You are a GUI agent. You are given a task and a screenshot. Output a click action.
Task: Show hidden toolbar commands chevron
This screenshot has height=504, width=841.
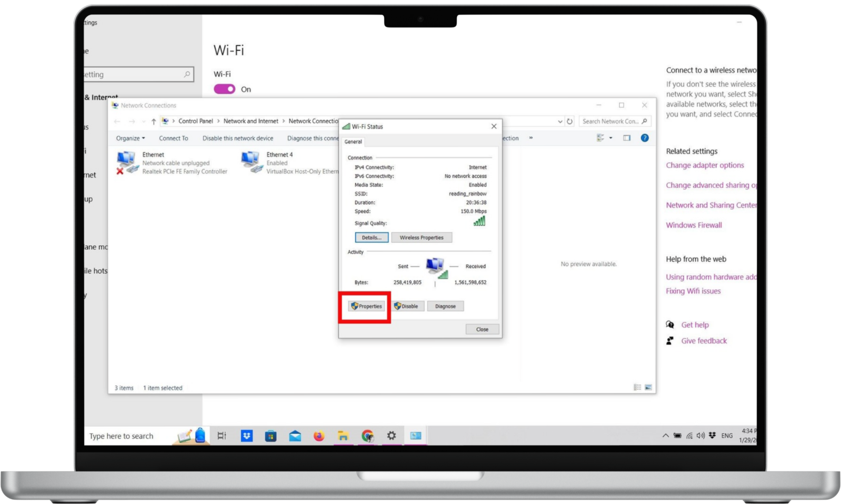531,138
